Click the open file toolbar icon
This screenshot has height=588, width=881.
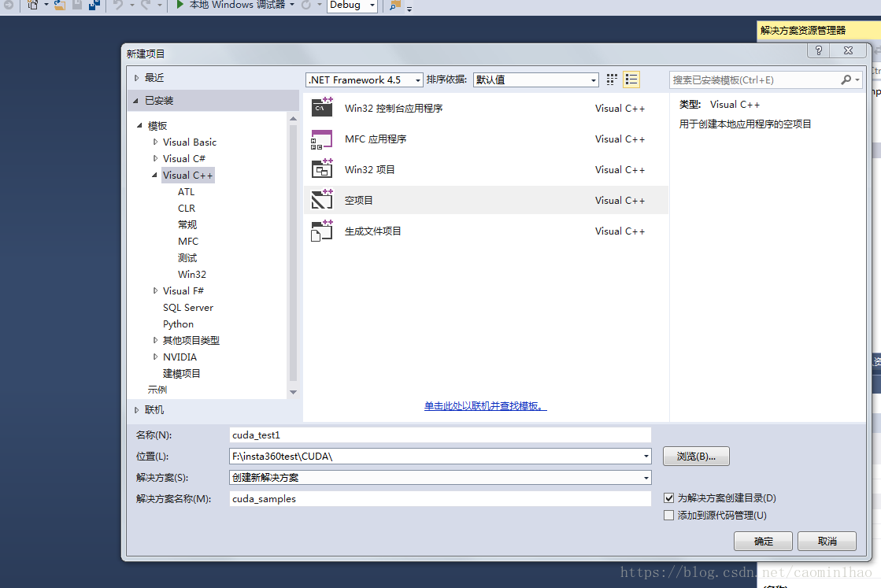point(60,5)
